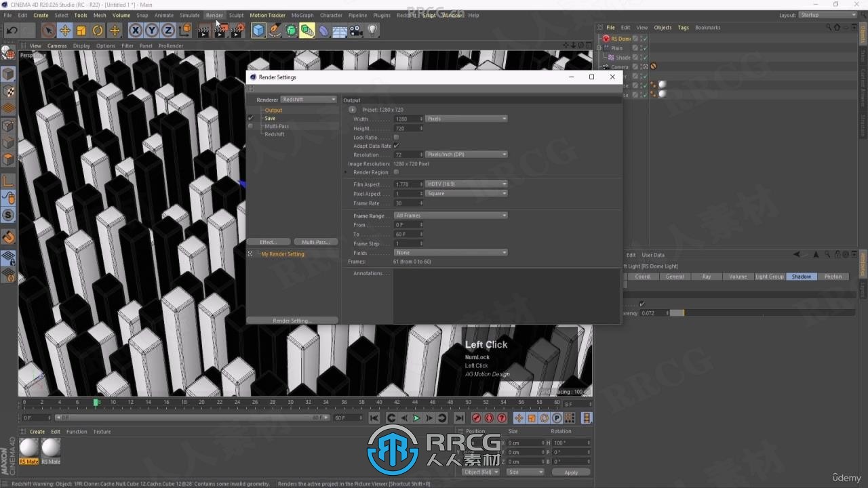Activate the Rotate tool
Viewport: 868px width, 488px height.
pos(98,30)
